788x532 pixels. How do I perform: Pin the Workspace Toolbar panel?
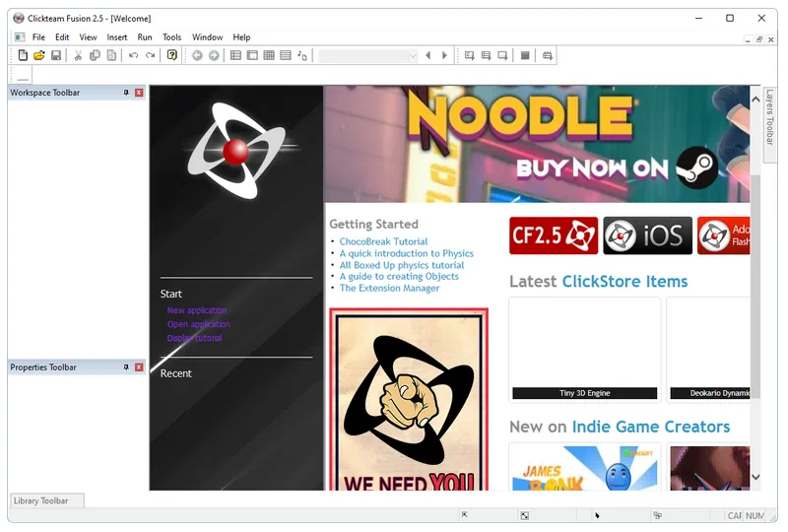[x=126, y=93]
